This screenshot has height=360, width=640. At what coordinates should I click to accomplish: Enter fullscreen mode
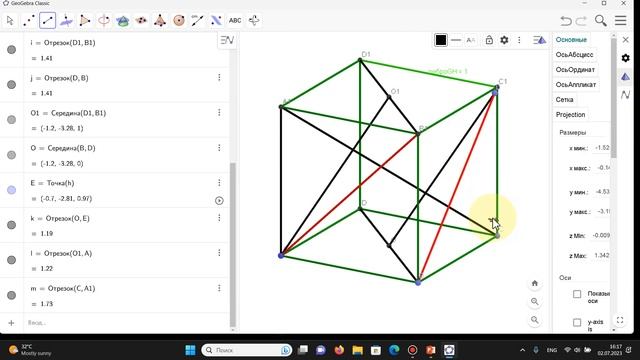pyautogui.click(x=620, y=320)
